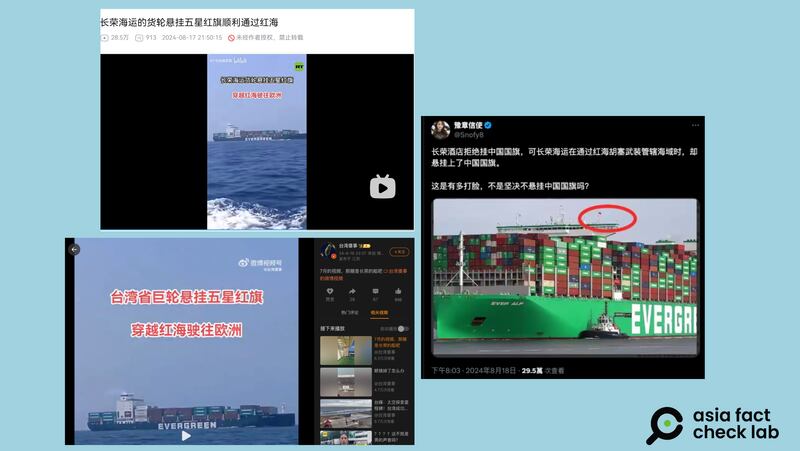Click the tweet author's profile avatar
Image resolution: width=800 pixels, height=451 pixels.
point(440,130)
